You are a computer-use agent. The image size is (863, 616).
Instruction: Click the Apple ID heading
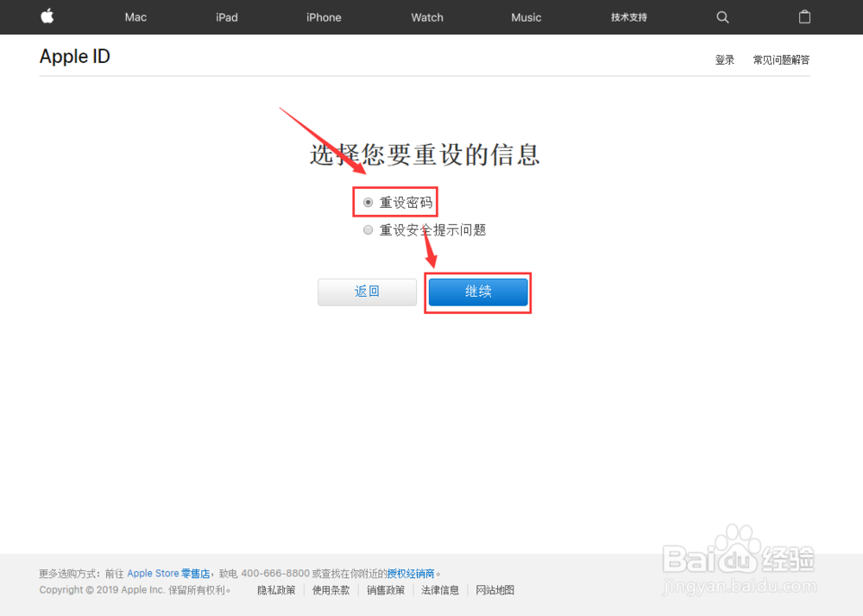pyautogui.click(x=74, y=56)
